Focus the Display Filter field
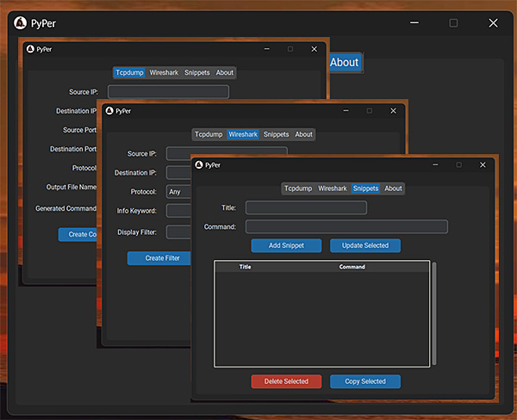The height and width of the screenshot is (420, 517). coord(178,232)
